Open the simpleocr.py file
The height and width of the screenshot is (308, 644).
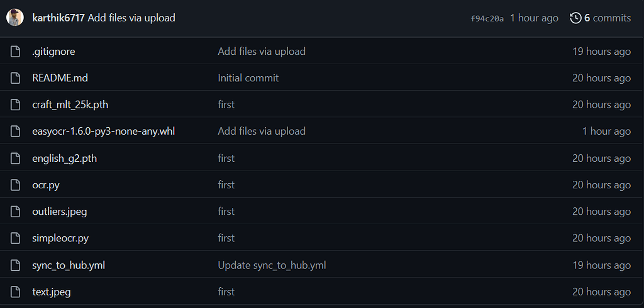click(x=60, y=238)
